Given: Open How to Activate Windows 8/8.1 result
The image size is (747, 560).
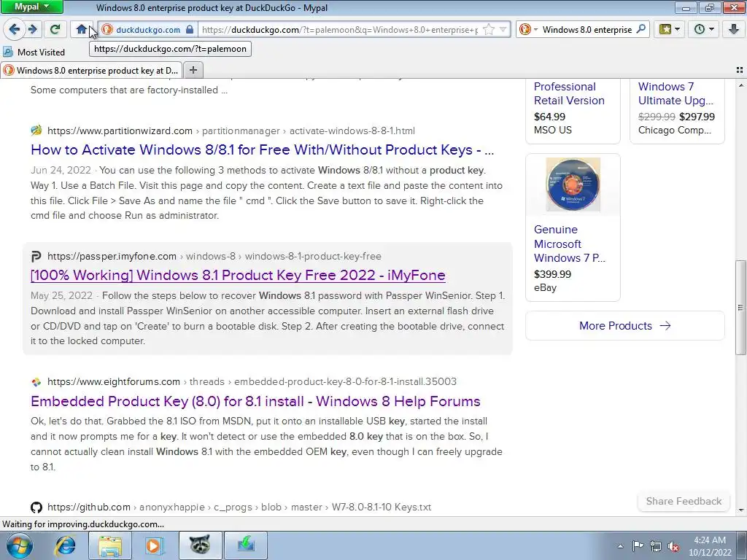Looking at the screenshot, I should (262, 149).
